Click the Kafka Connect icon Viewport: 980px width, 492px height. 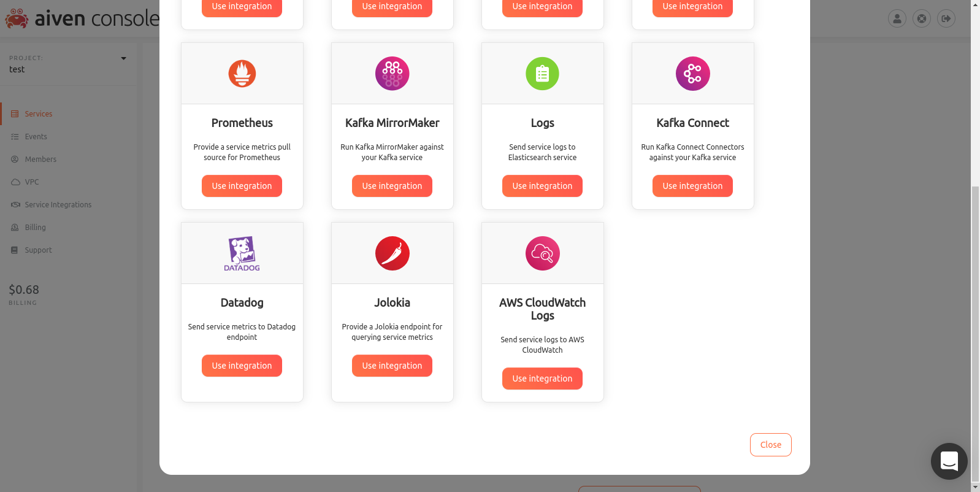[x=692, y=74]
